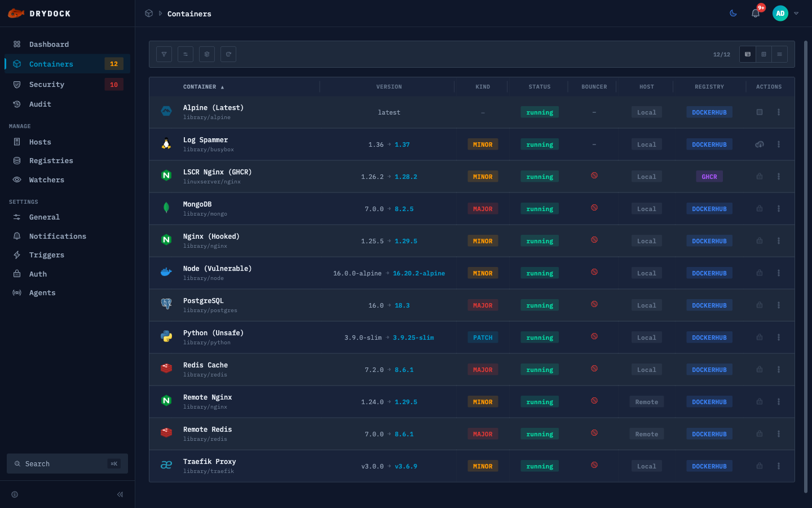Click the Log Spammer penguin icon
Screen dimensions: 812x508
point(166,144)
